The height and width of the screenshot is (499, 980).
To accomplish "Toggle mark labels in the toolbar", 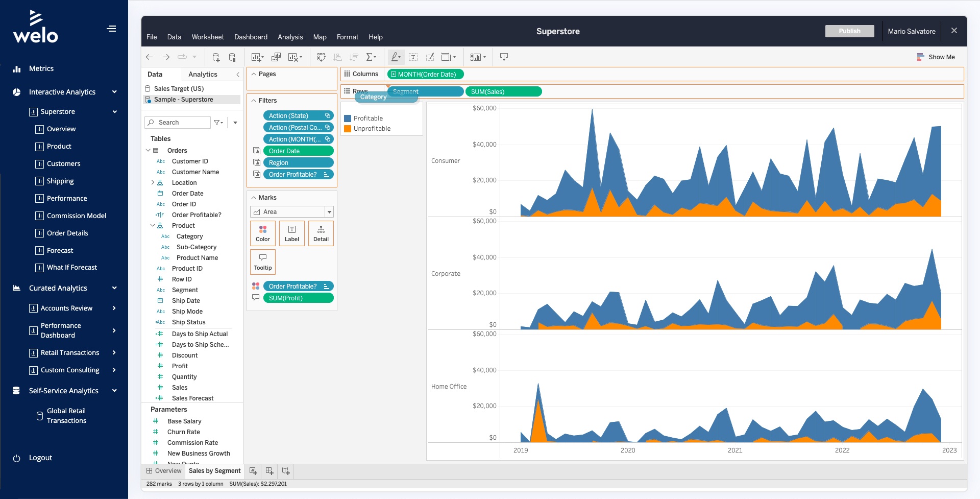I will click(x=413, y=57).
